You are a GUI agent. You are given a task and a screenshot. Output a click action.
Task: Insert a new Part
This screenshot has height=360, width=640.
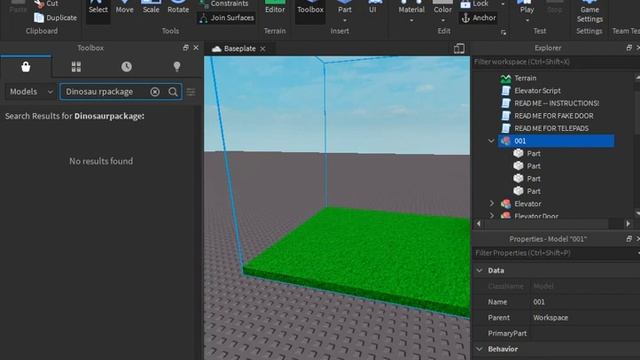point(344,7)
